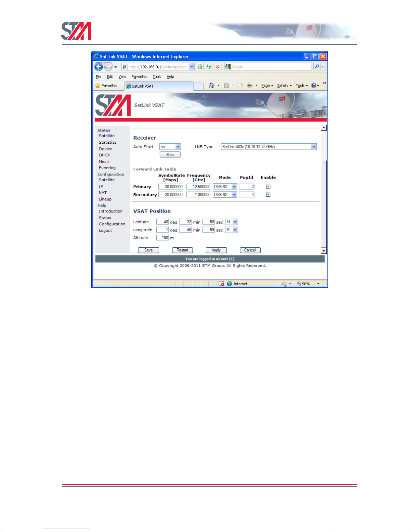
Task: Open Configuration Satellite sidebar link
Action: 107,180
